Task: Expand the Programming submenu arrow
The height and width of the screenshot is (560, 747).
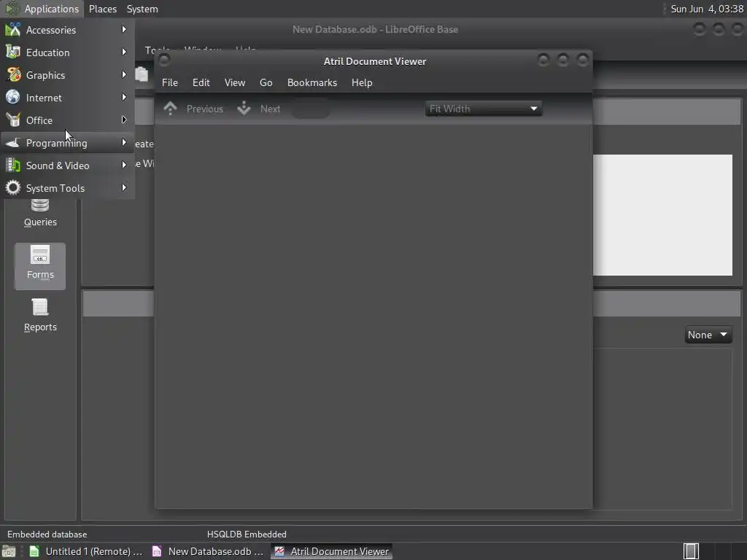Action: (x=124, y=142)
